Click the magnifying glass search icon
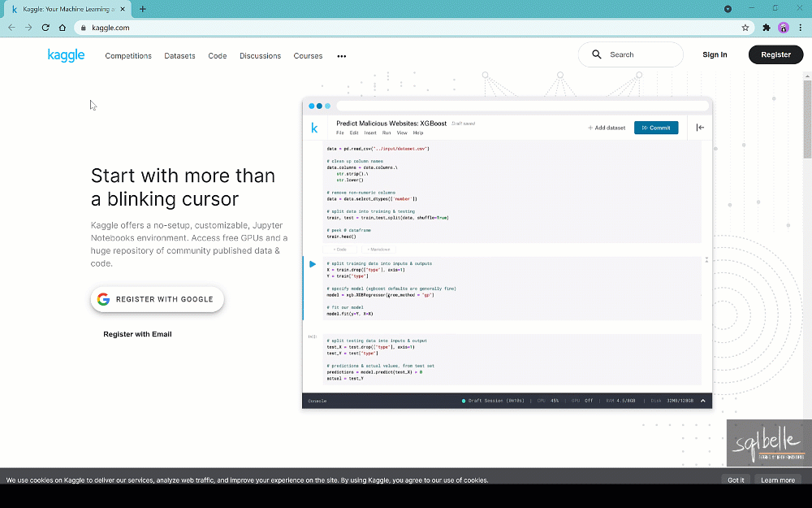 [x=597, y=54]
